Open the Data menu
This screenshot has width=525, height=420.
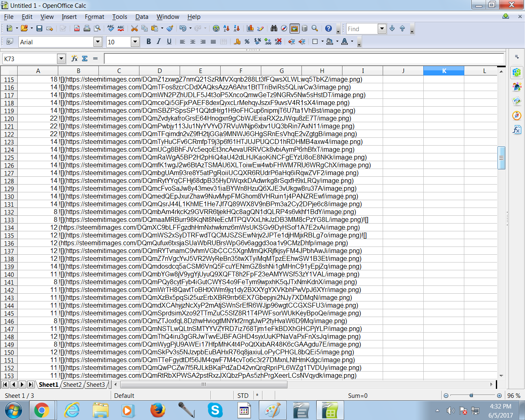click(142, 17)
